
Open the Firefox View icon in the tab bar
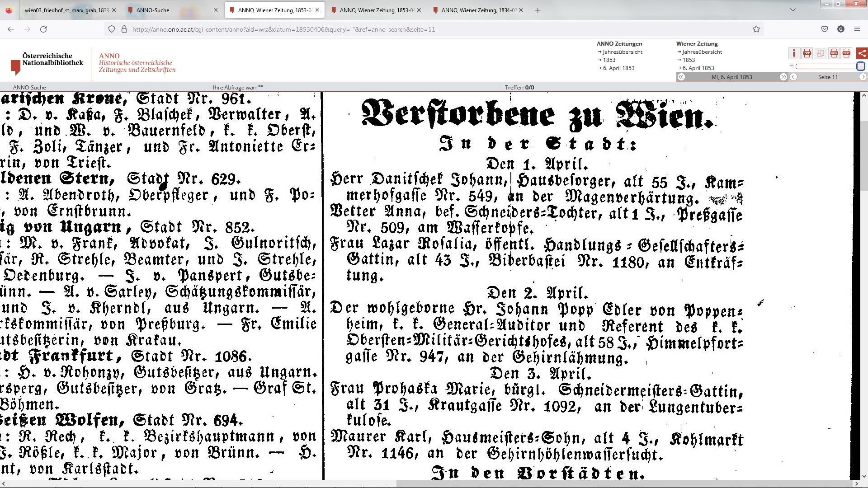click(x=9, y=10)
